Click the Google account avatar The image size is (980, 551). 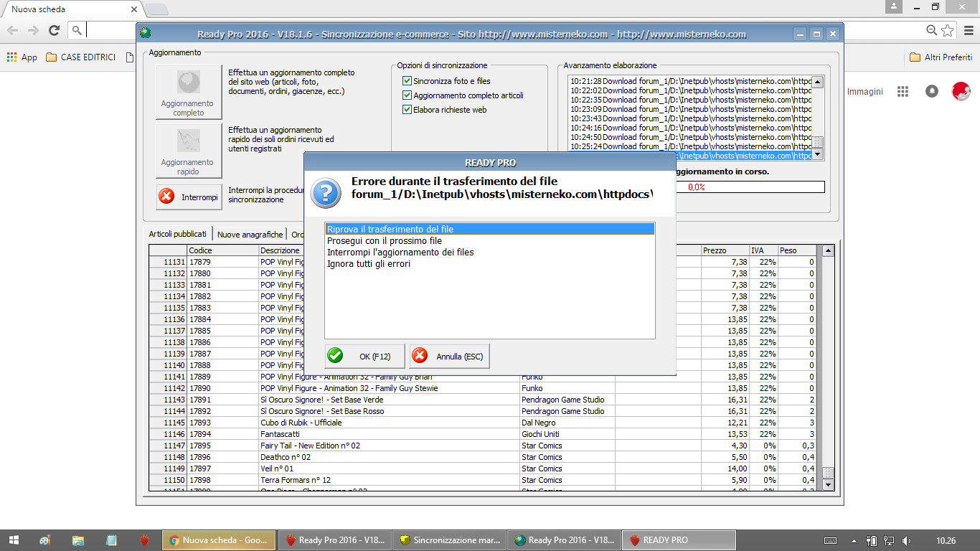[961, 91]
